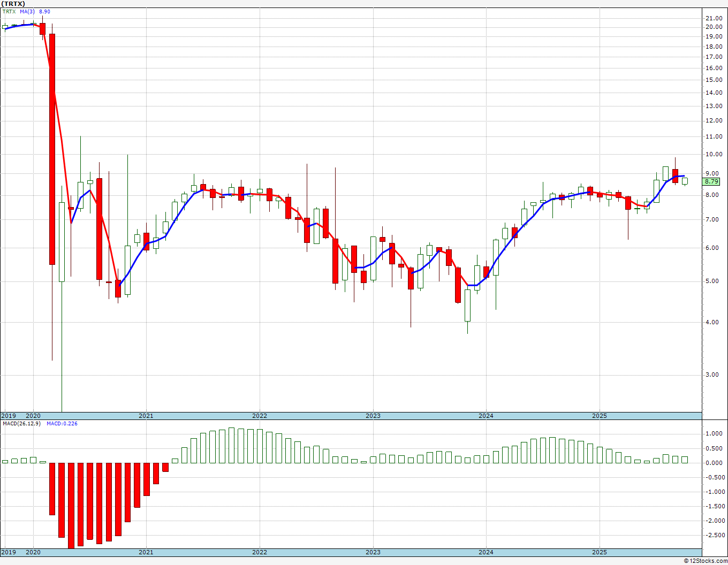This screenshot has width=728, height=565.
Task: Select the 16.00 price axis label
Action: [x=714, y=68]
